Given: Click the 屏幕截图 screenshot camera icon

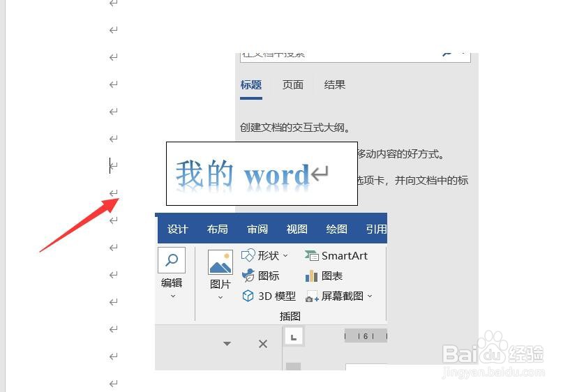Looking at the screenshot, I should click(312, 296).
